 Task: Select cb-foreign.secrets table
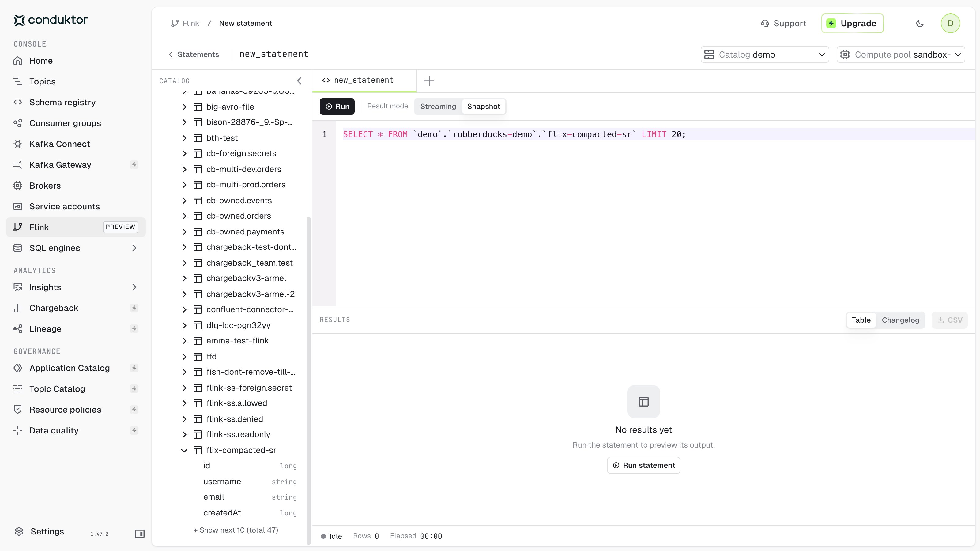(x=241, y=154)
